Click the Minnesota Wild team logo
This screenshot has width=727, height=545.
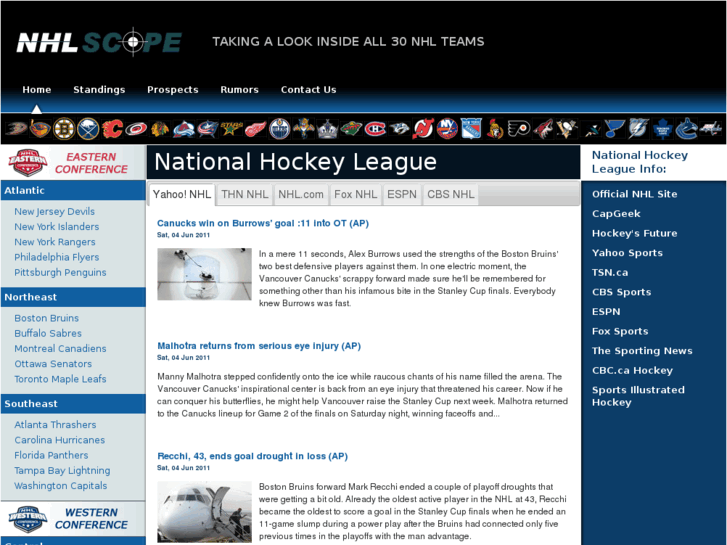(351, 128)
